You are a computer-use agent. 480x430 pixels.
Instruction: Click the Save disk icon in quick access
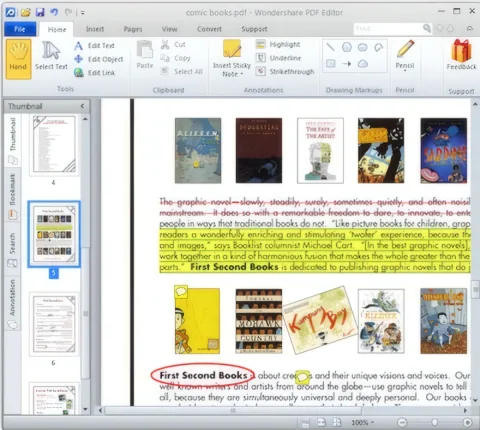pos(40,13)
